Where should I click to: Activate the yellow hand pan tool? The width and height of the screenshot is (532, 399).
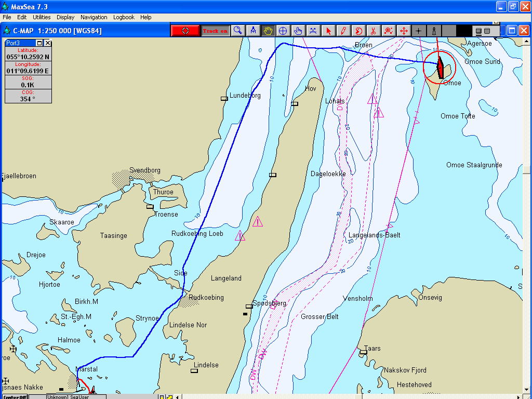point(268,31)
